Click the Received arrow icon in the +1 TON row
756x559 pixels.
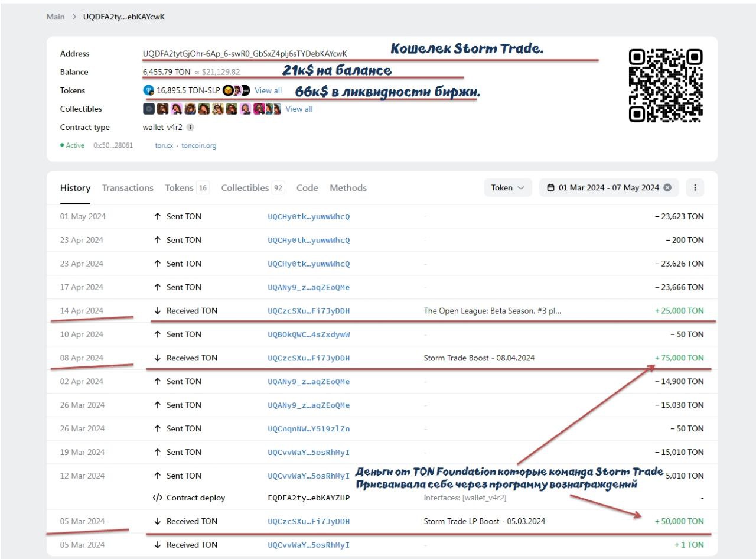click(157, 545)
